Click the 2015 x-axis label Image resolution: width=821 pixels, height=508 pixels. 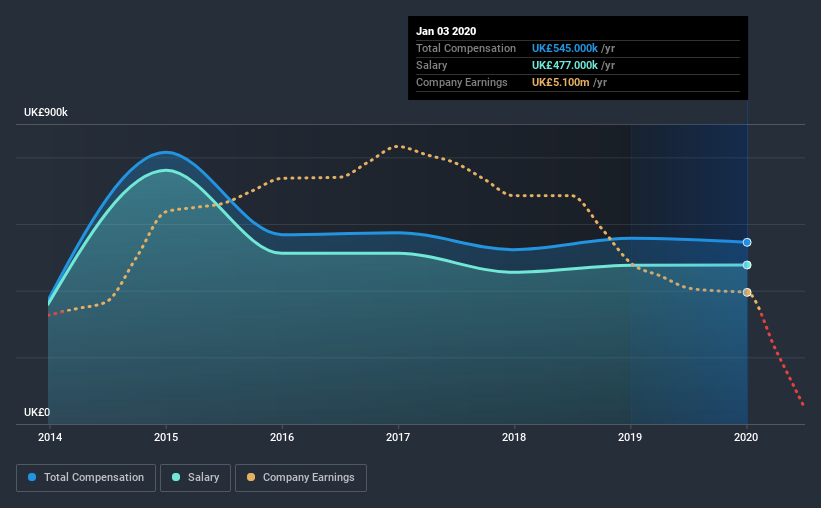166,437
